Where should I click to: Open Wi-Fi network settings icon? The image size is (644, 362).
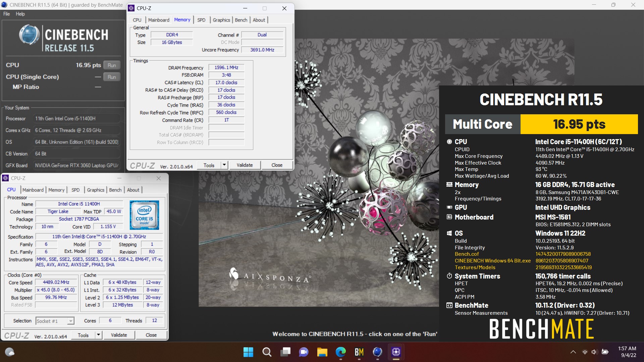[585, 352]
